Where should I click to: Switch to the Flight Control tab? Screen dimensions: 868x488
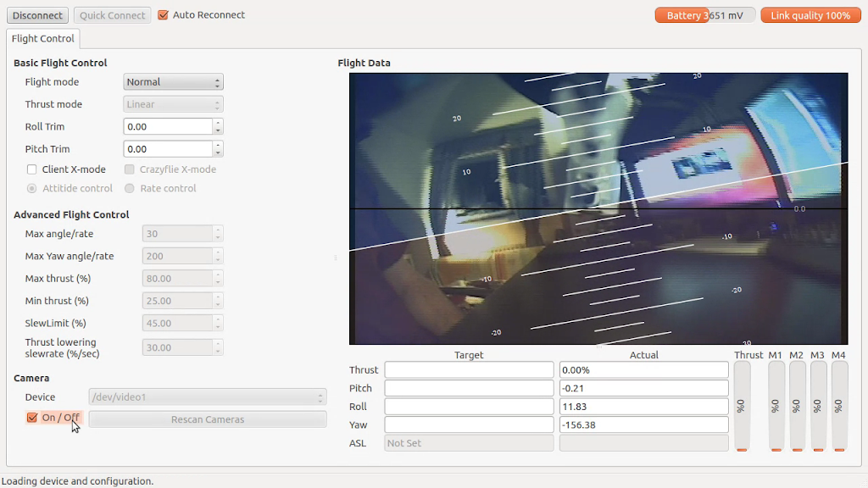43,38
